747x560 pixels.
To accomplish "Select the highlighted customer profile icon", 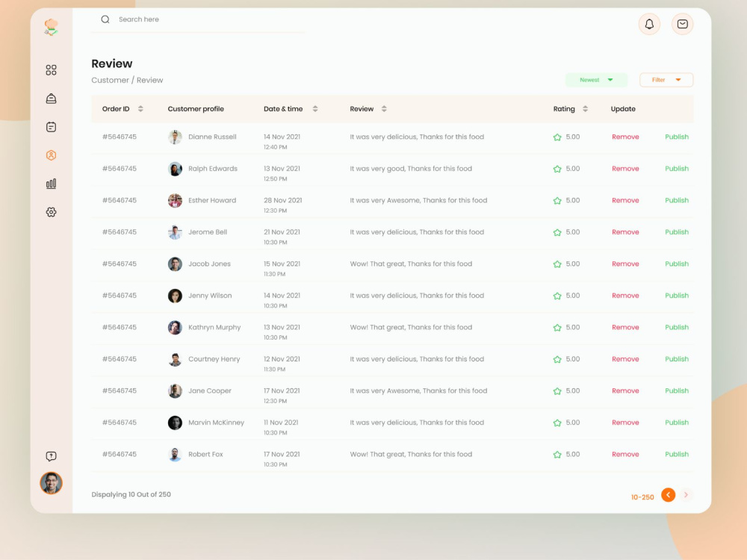I will (51, 155).
